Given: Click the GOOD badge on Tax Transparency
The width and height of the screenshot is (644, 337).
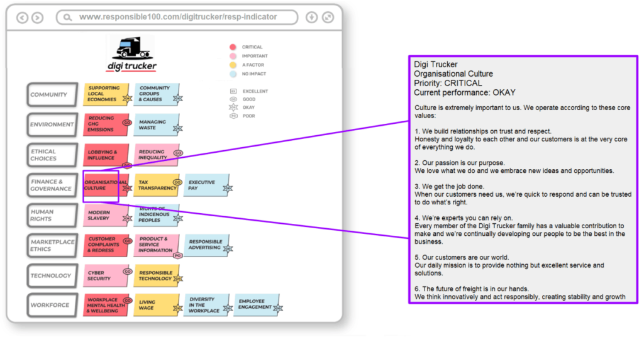Looking at the screenshot, I should point(177,182).
